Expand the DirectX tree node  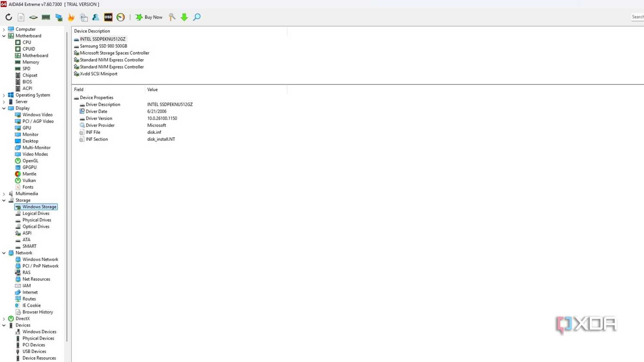(x=4, y=319)
